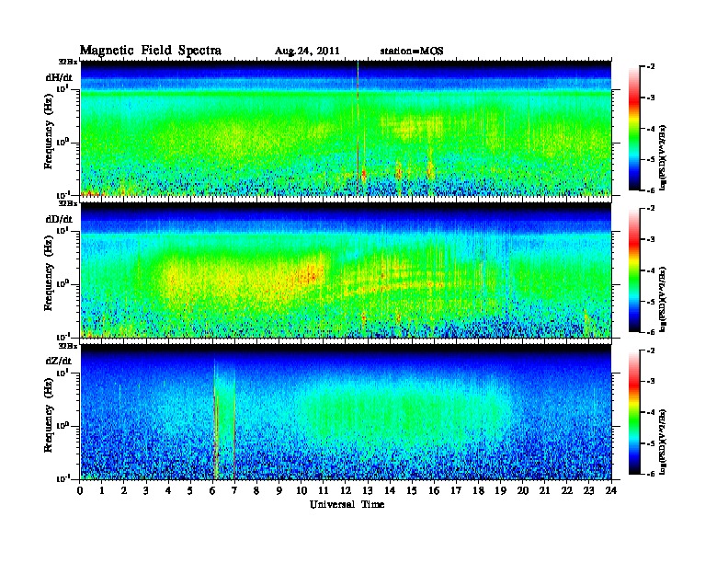This screenshot has height=563, width=728.
Task: Click the dD/dt panel color bar
Action: tap(634, 270)
